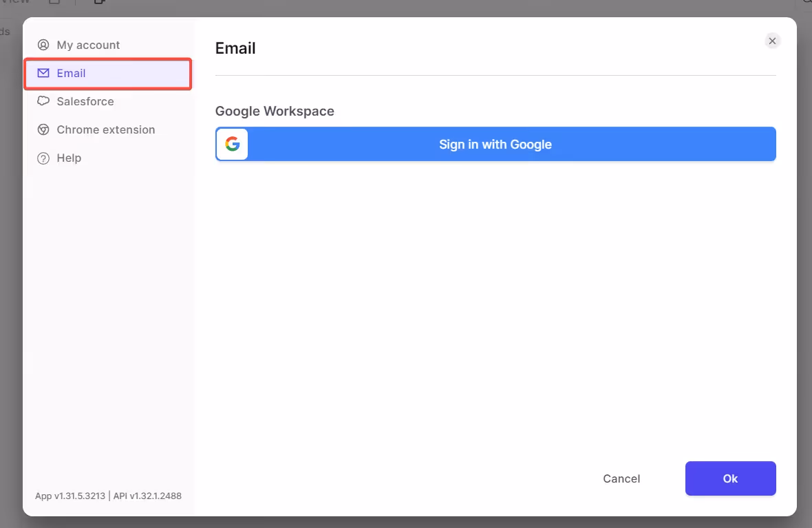The image size is (812, 528).
Task: Click the Email heading at the top
Action: point(235,48)
